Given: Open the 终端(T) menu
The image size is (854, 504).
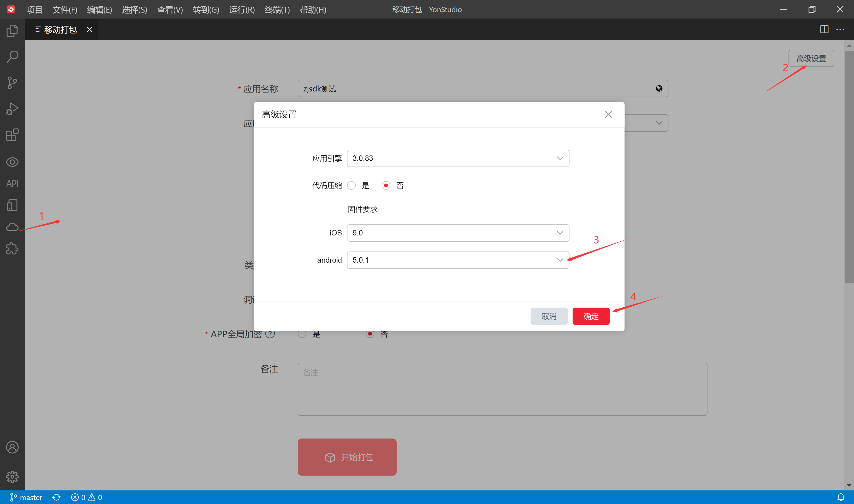Looking at the screenshot, I should coord(277,9).
